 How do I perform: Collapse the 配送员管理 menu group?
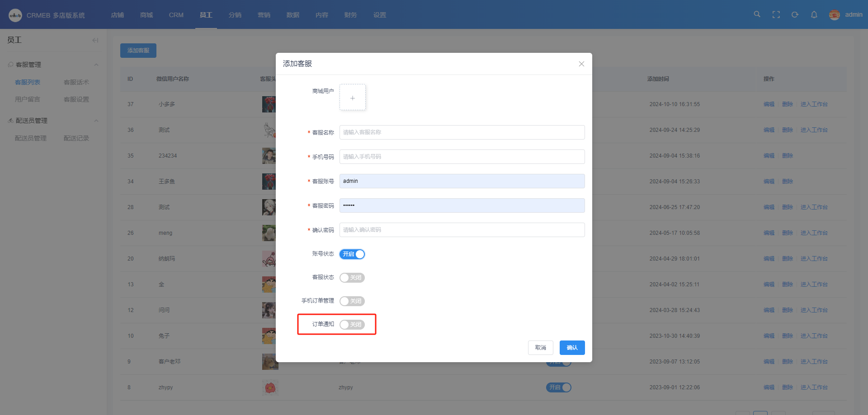tap(96, 121)
